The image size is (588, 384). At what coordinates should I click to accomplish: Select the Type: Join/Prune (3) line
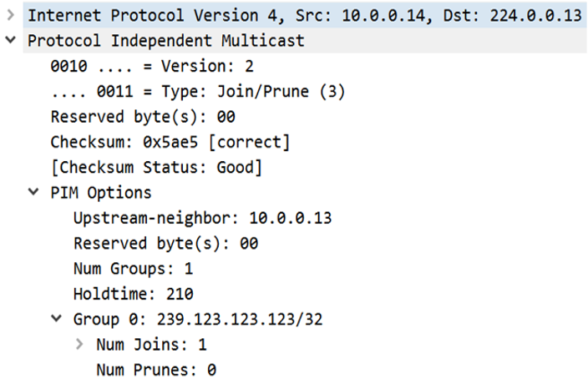tap(198, 92)
